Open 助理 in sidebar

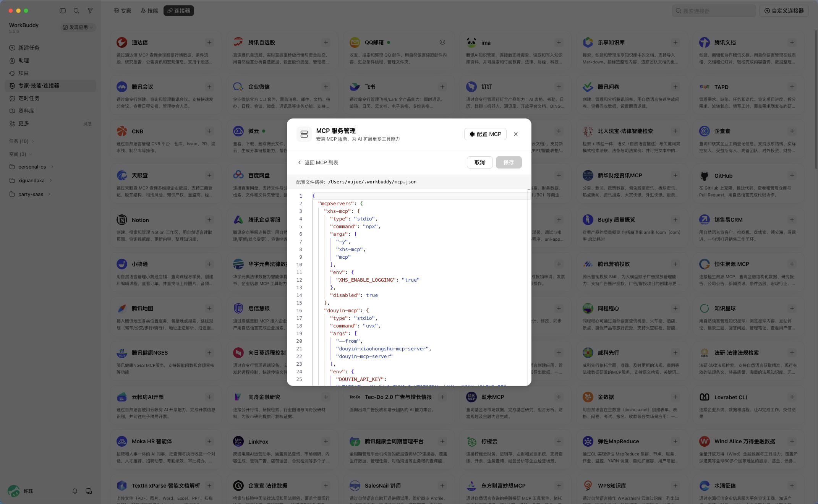pyautogui.click(x=50, y=60)
